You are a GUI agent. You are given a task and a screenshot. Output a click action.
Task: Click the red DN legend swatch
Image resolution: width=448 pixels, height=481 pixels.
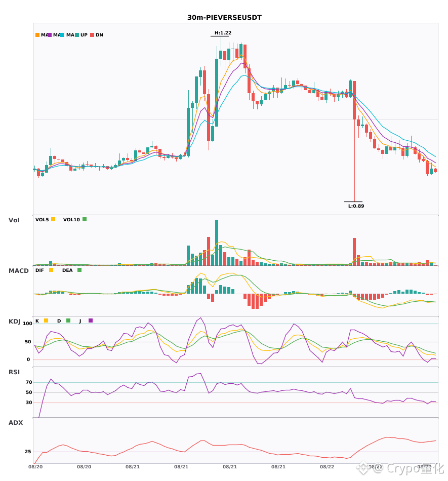(92, 35)
